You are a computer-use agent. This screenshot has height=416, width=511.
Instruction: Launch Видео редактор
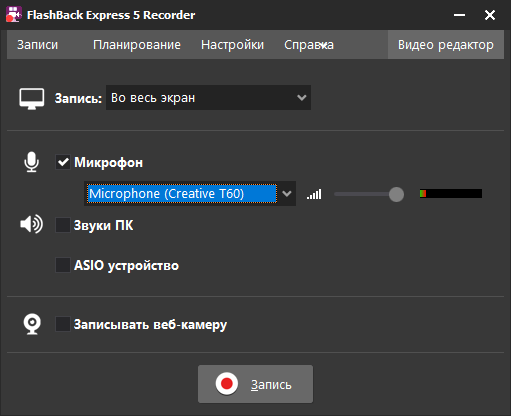446,45
